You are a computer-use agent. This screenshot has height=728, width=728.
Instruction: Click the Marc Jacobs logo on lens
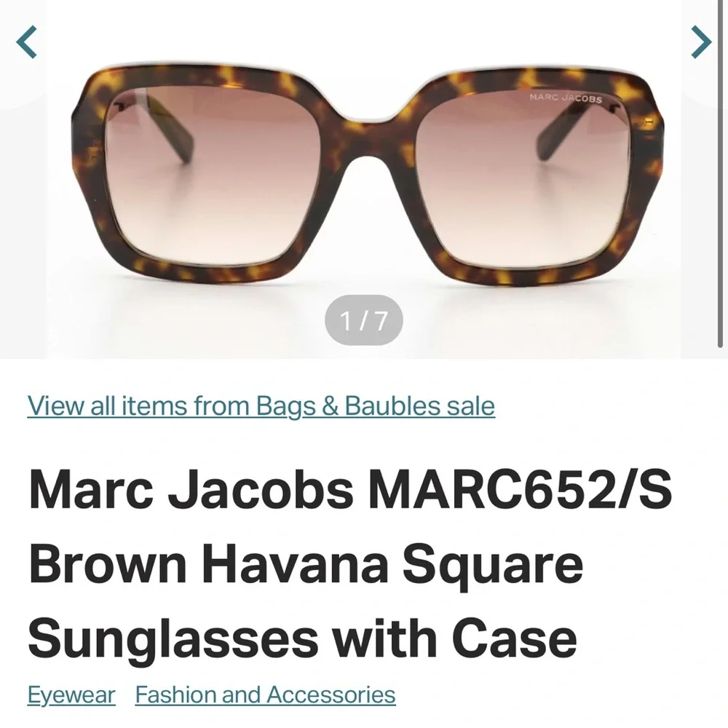tap(566, 98)
